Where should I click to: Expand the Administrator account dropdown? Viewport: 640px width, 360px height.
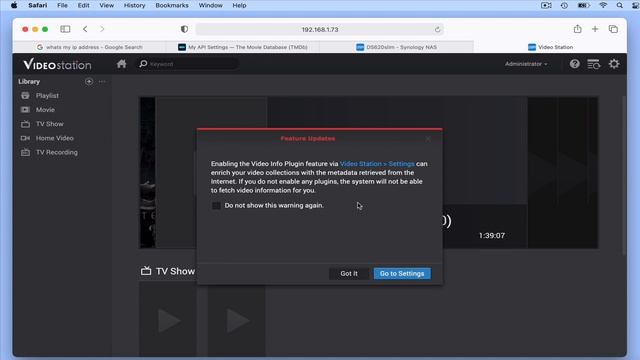(526, 64)
